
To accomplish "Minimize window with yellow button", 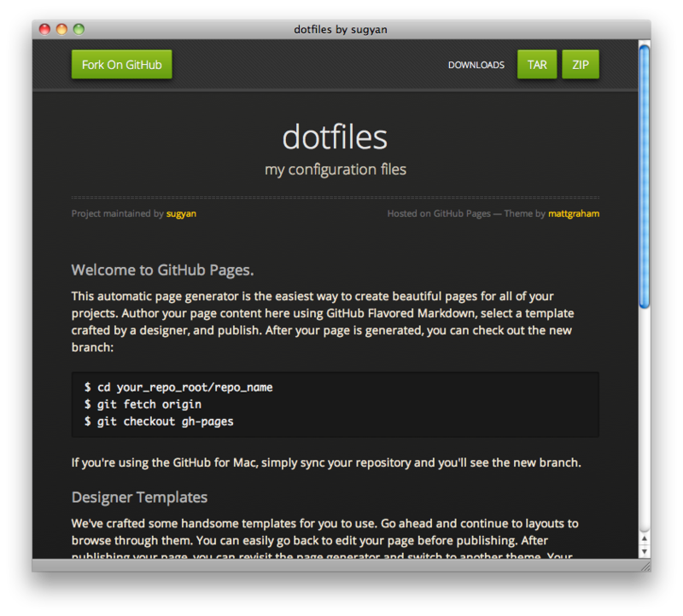I will tap(61, 29).
